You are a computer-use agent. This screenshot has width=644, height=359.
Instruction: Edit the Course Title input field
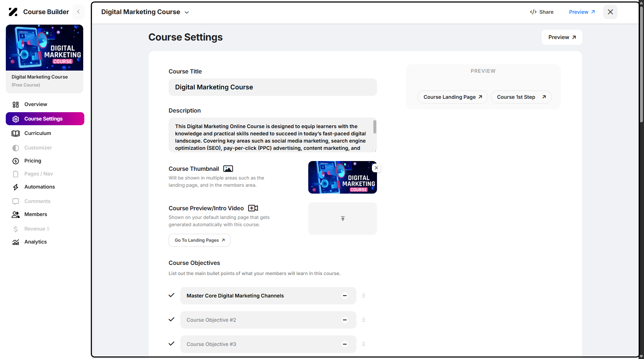pyautogui.click(x=273, y=87)
